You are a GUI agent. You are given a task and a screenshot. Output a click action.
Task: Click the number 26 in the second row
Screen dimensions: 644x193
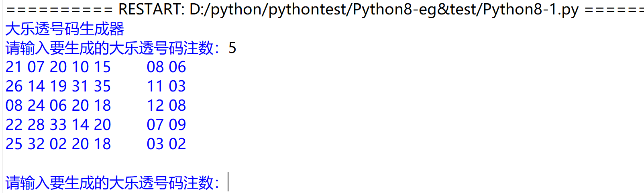14,86
